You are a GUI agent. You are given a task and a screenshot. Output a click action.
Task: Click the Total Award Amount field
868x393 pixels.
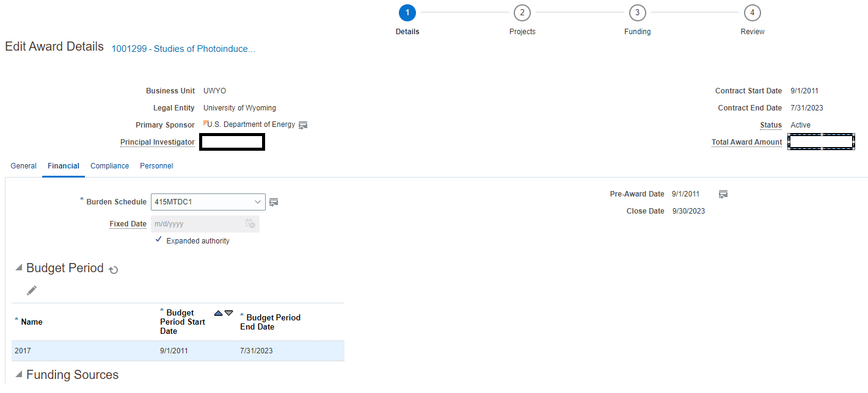[x=821, y=142]
